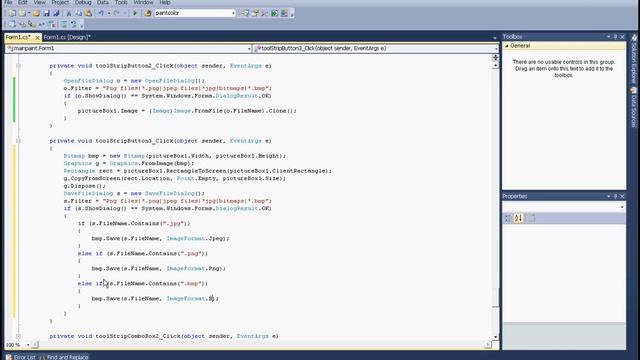
Task: Close the Form1.cs* tab
Action: coord(37,38)
